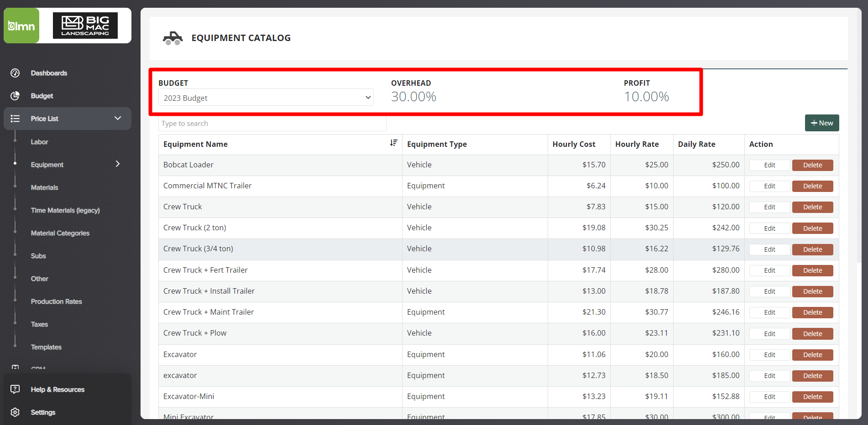This screenshot has width=868, height=425.
Task: Edit Commercial MTNC Trailer
Action: (769, 186)
